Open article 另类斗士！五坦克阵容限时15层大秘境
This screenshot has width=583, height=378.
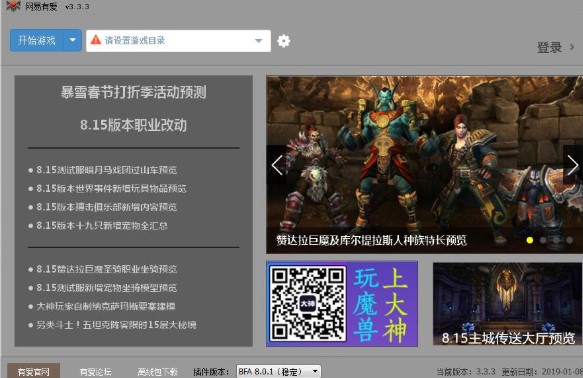point(116,325)
